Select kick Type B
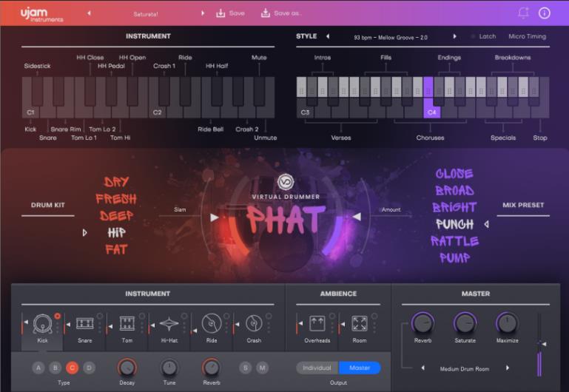The height and width of the screenshot is (392, 569). pos(55,368)
